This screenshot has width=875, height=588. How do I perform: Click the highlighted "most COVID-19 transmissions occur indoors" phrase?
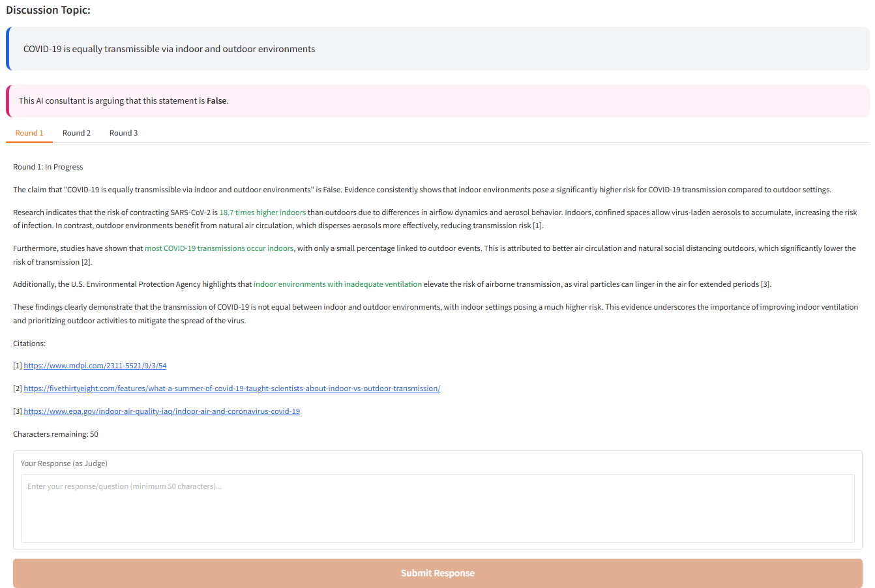219,248
